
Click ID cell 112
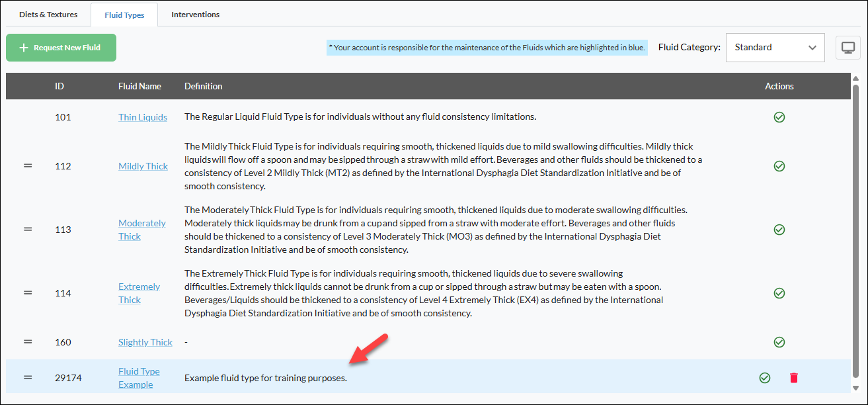[63, 166]
